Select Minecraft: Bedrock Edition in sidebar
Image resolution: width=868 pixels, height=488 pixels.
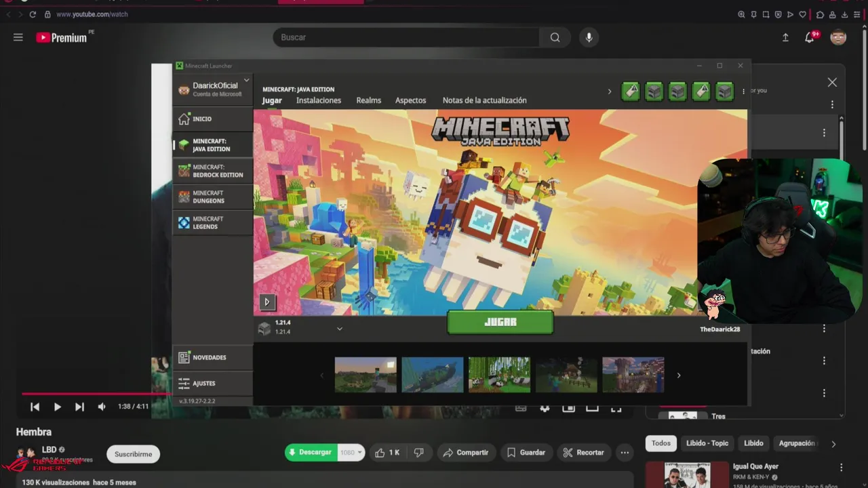(212, 171)
